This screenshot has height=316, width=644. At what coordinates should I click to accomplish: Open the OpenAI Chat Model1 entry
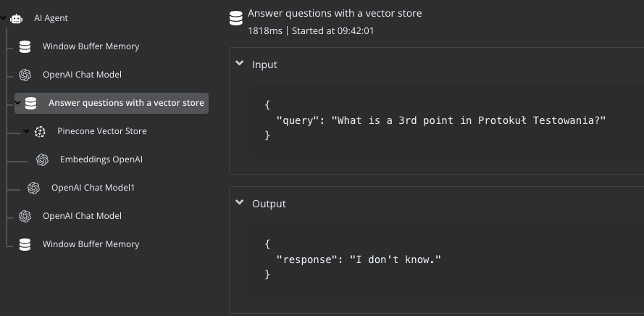pos(93,188)
